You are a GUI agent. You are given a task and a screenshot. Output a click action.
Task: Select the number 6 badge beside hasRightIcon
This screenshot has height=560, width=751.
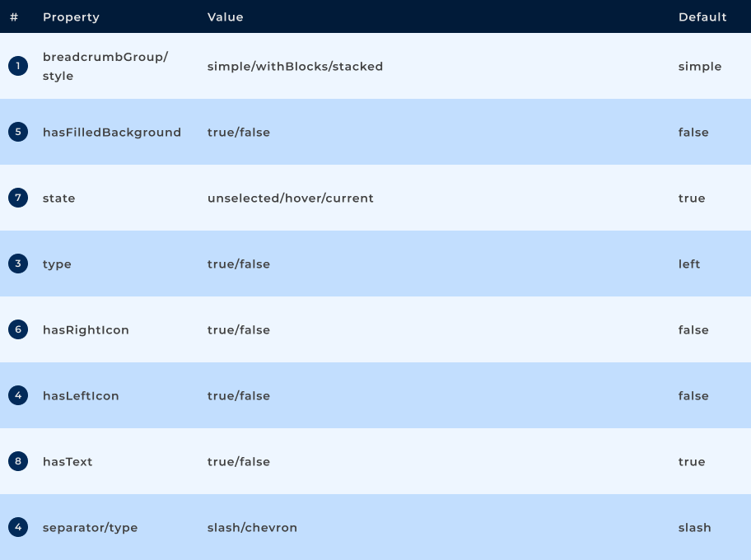(18, 329)
